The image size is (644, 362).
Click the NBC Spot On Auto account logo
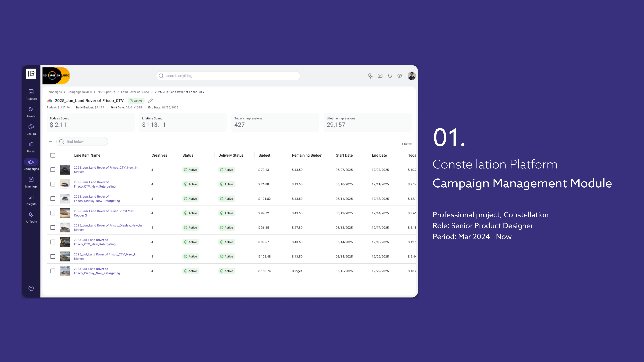pos(56,76)
